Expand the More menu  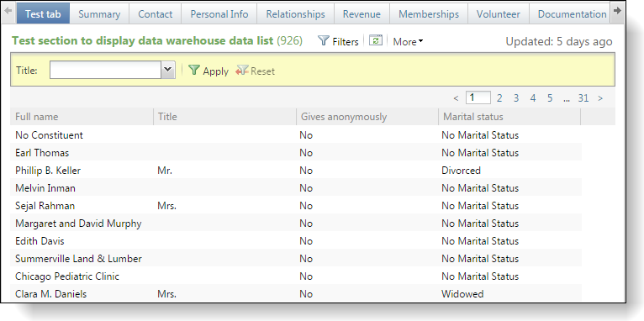[408, 41]
